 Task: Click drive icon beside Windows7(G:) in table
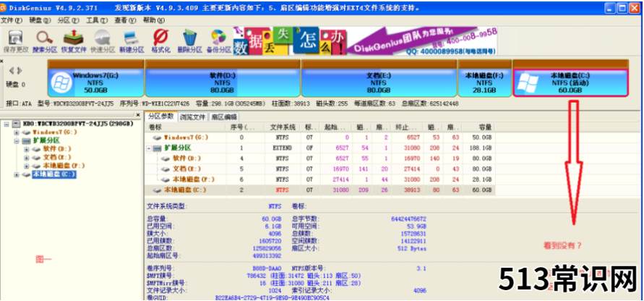158,137
